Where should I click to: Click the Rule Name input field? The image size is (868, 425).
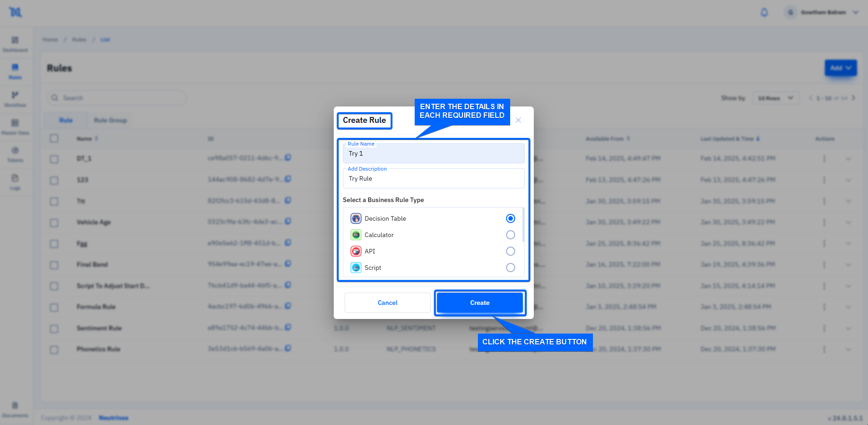(434, 153)
